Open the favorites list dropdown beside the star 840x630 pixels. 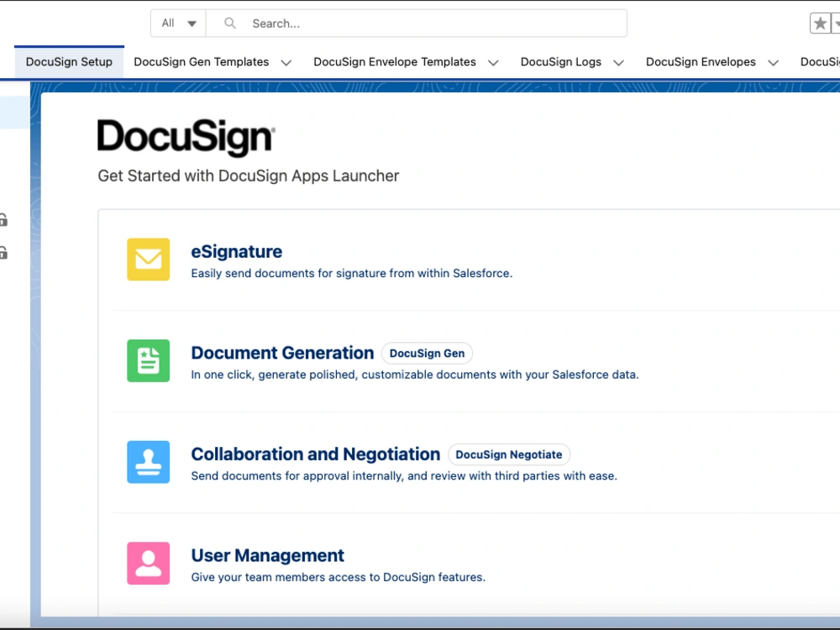[x=837, y=23]
